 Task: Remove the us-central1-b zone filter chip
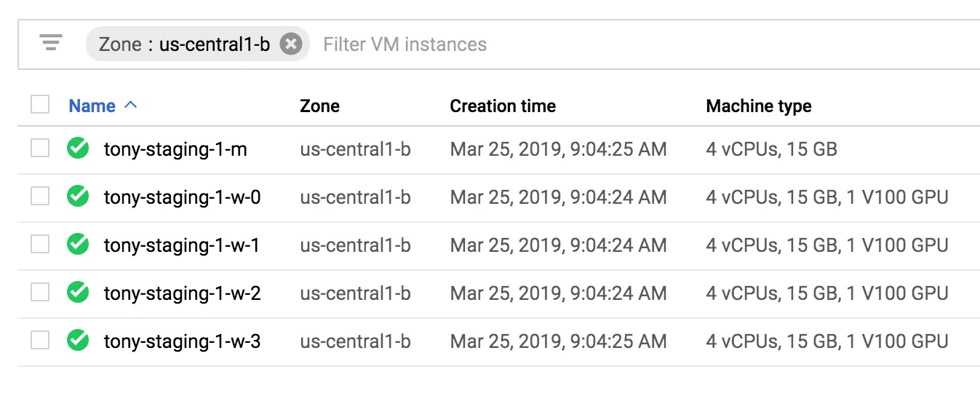click(x=291, y=44)
